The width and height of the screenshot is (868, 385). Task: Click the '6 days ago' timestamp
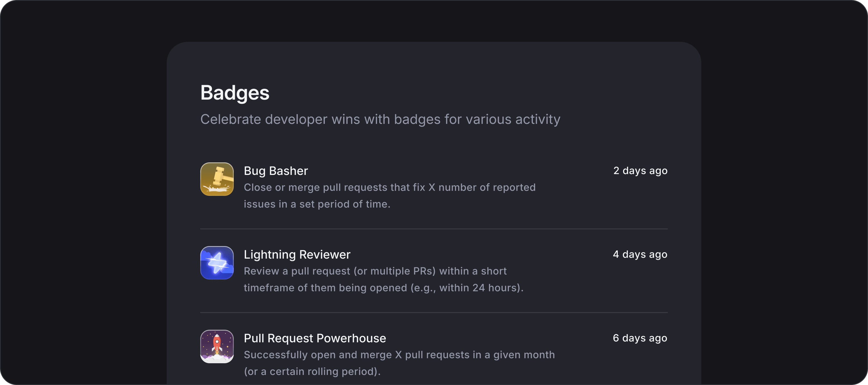click(640, 338)
